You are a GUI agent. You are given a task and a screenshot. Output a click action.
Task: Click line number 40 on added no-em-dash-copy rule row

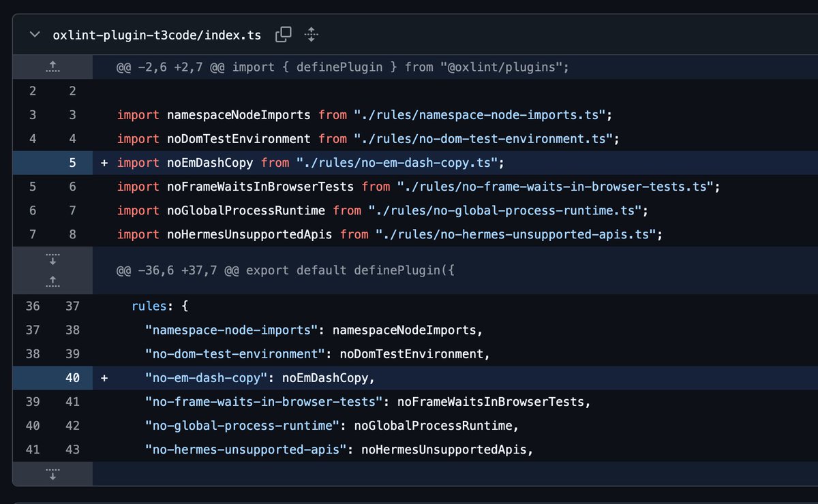pyautogui.click(x=73, y=377)
